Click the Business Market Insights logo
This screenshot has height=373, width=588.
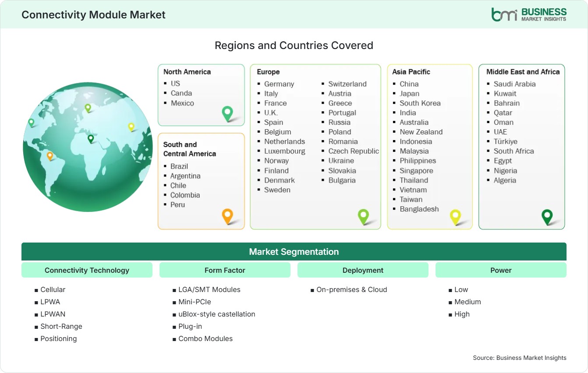click(529, 14)
